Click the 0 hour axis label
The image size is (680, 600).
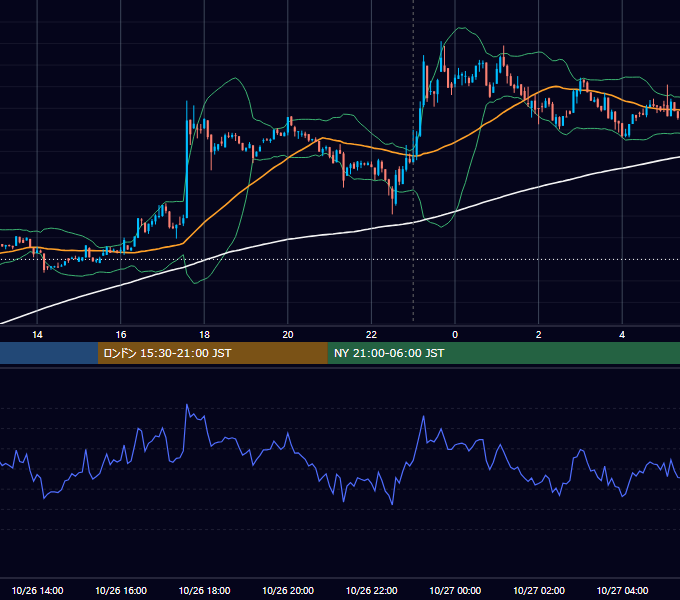pyautogui.click(x=455, y=334)
